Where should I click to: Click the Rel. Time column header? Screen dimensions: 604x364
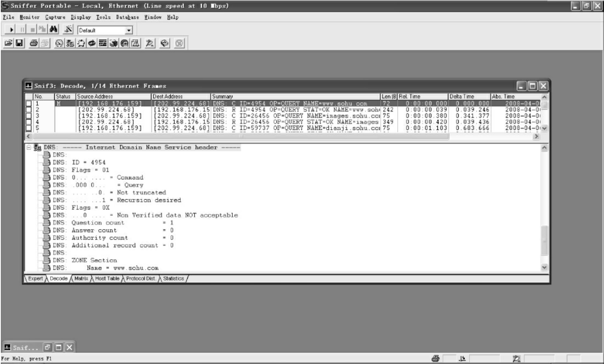click(423, 96)
